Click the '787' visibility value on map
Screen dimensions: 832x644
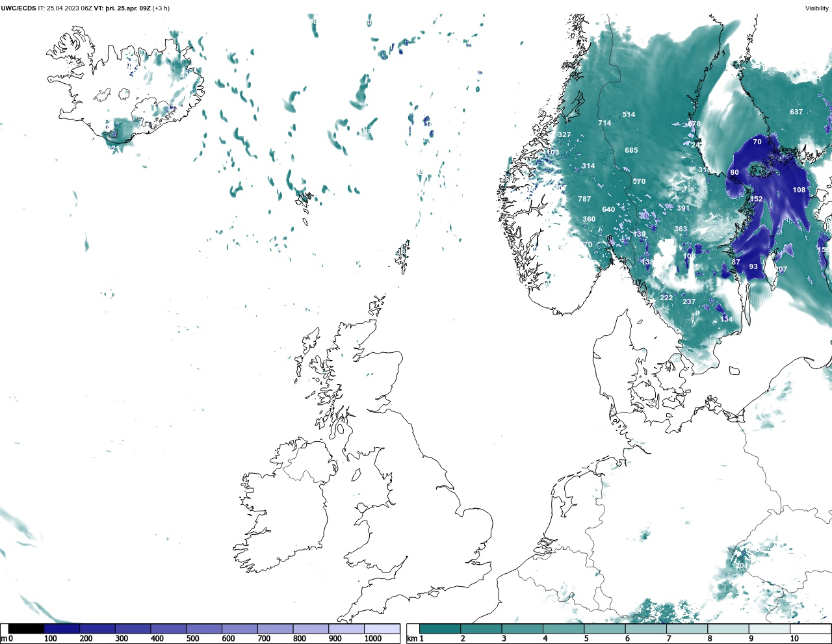tap(584, 199)
